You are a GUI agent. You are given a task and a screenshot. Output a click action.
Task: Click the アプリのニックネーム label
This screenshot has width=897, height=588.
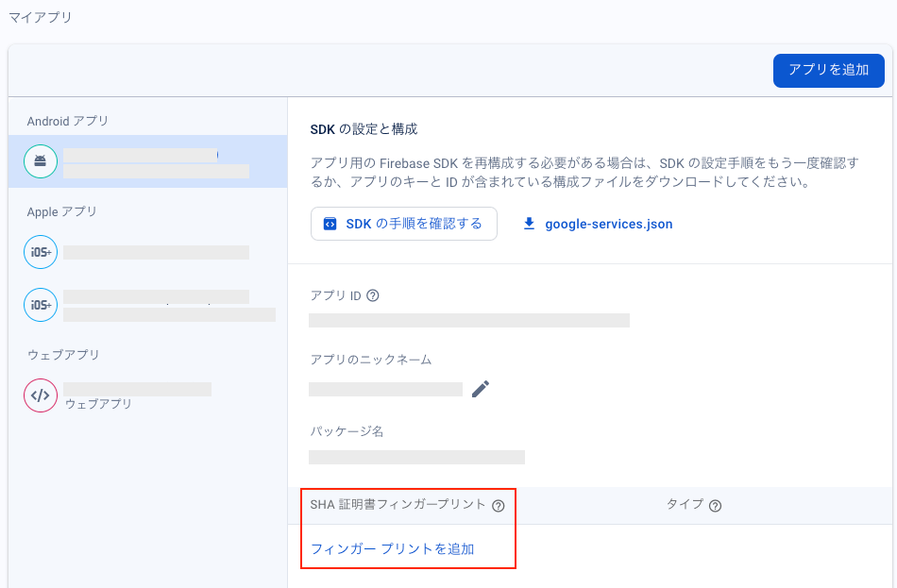[x=371, y=360]
